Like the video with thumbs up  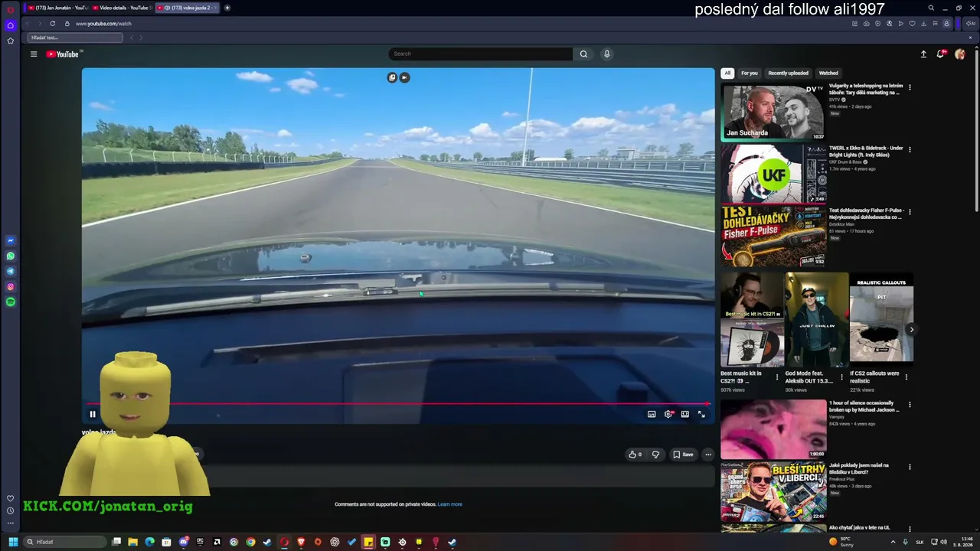click(635, 455)
